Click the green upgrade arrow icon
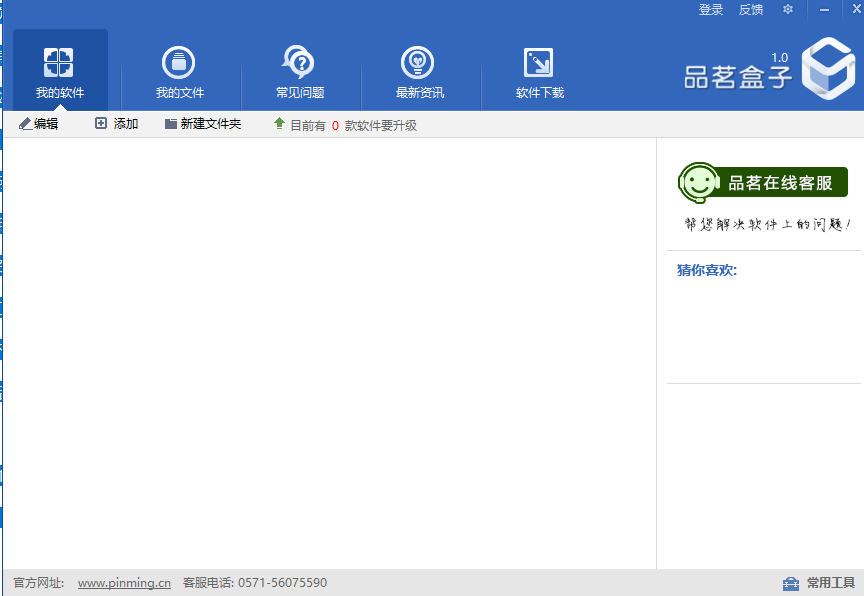The height and width of the screenshot is (596, 864). [x=279, y=123]
